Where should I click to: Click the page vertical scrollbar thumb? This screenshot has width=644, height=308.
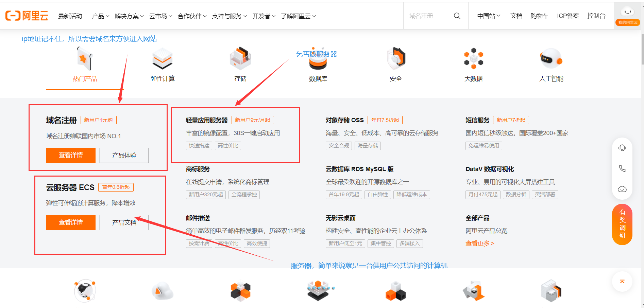coord(642,49)
